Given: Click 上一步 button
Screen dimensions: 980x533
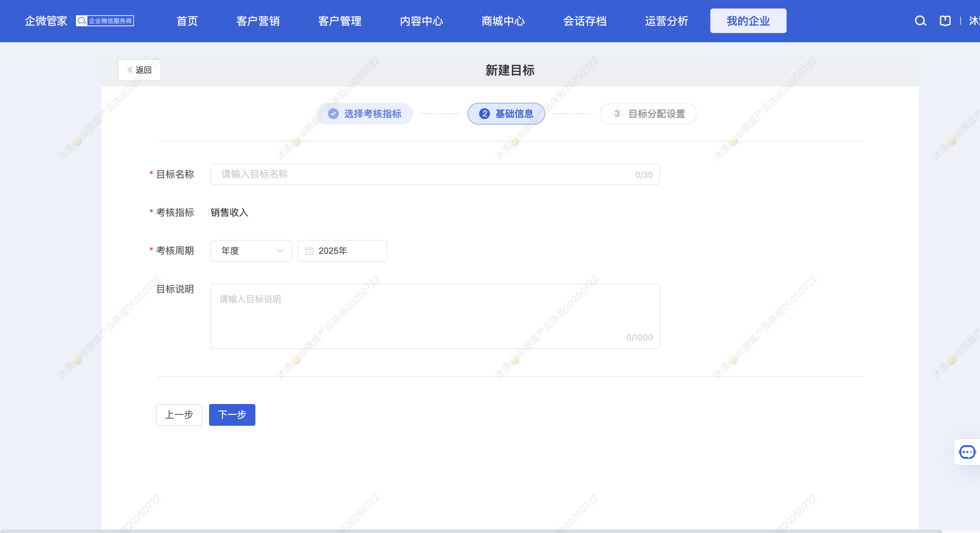Looking at the screenshot, I should [x=179, y=415].
